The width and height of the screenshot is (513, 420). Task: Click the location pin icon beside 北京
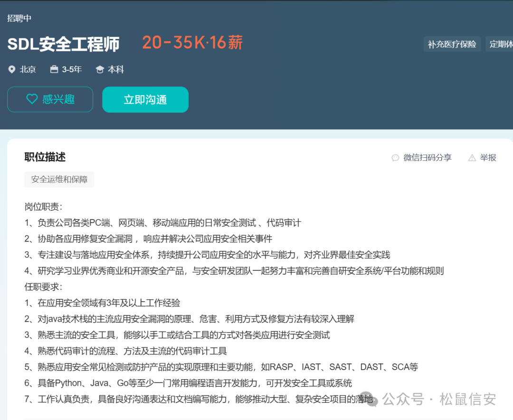pyautogui.click(x=12, y=69)
